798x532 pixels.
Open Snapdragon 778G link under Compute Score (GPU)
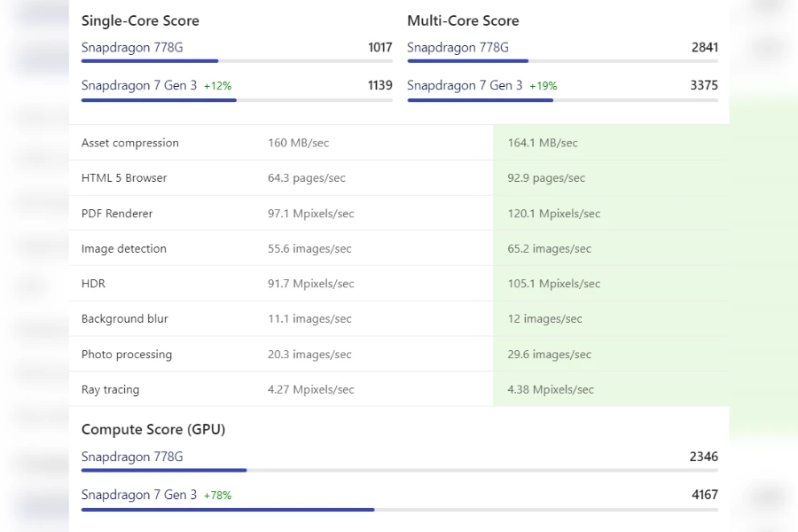[132, 458]
